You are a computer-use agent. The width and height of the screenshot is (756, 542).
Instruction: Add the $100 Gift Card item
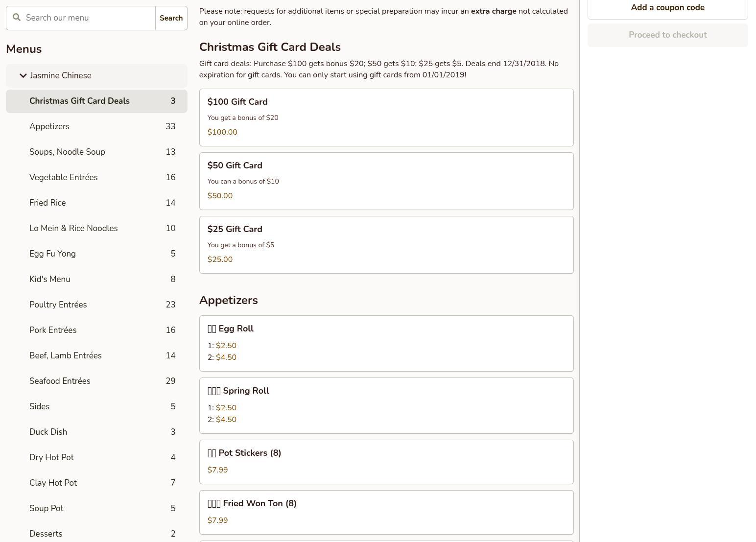tap(386, 118)
